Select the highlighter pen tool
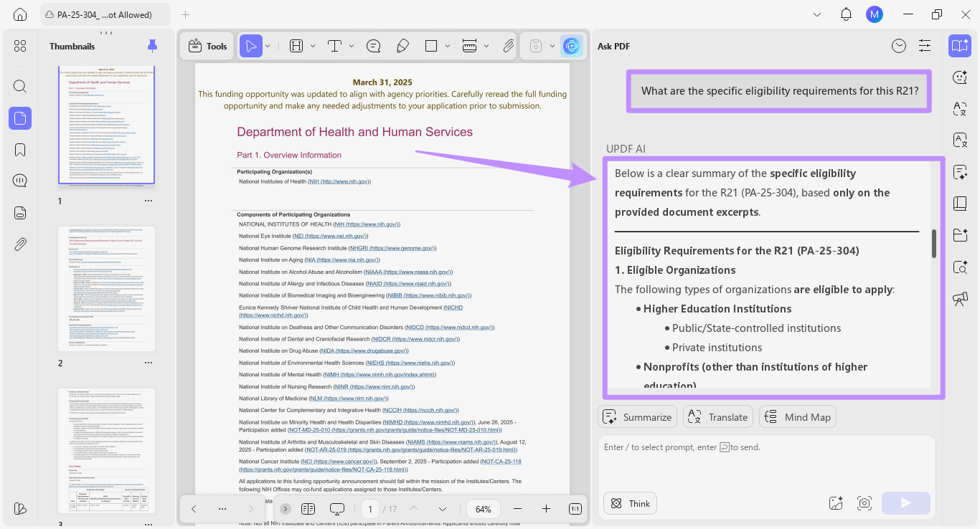The height and width of the screenshot is (529, 980). pos(402,46)
